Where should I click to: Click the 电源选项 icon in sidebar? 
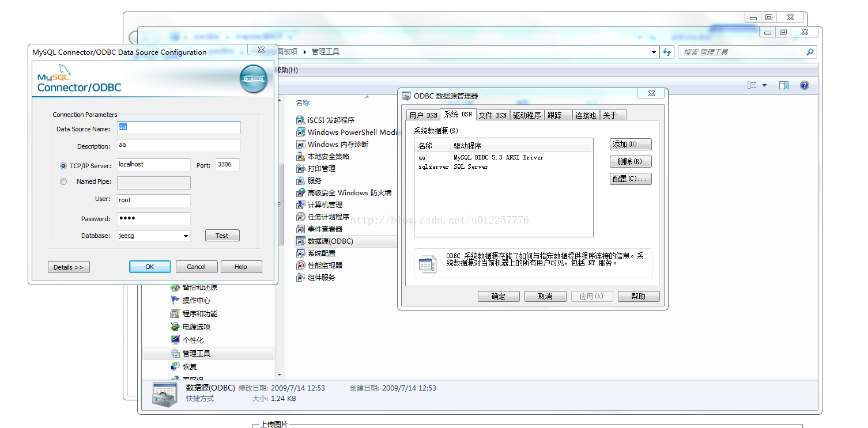pos(175,327)
